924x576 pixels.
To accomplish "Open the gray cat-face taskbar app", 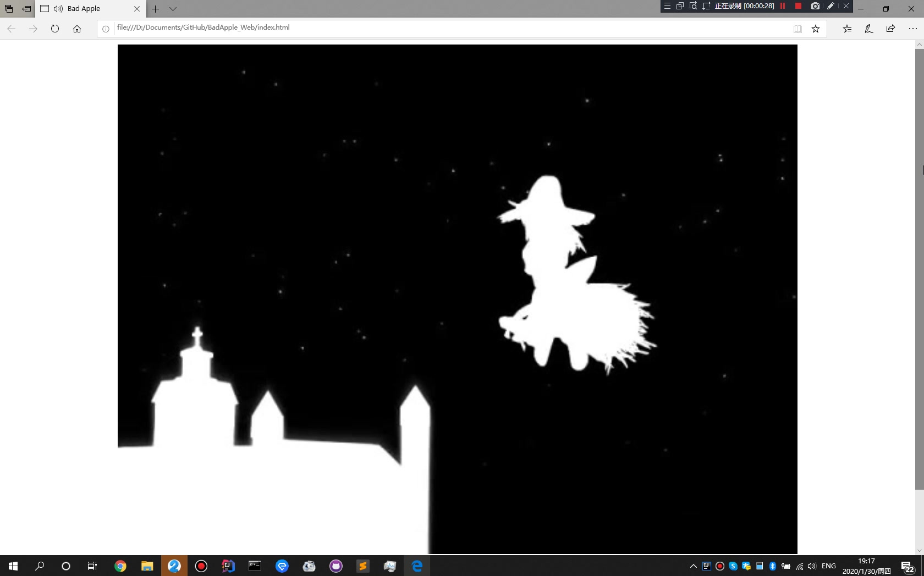I will tap(309, 566).
